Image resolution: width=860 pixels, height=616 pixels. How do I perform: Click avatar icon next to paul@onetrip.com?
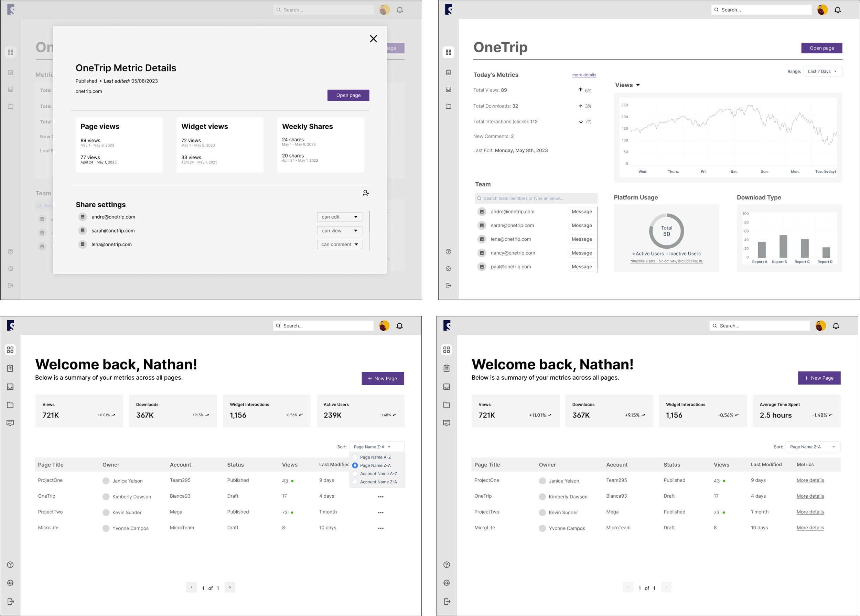pyautogui.click(x=482, y=267)
